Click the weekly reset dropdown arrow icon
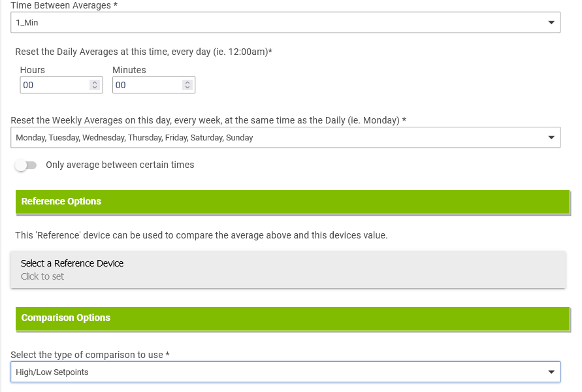Image resolution: width=582 pixels, height=392 pixels. pos(551,138)
